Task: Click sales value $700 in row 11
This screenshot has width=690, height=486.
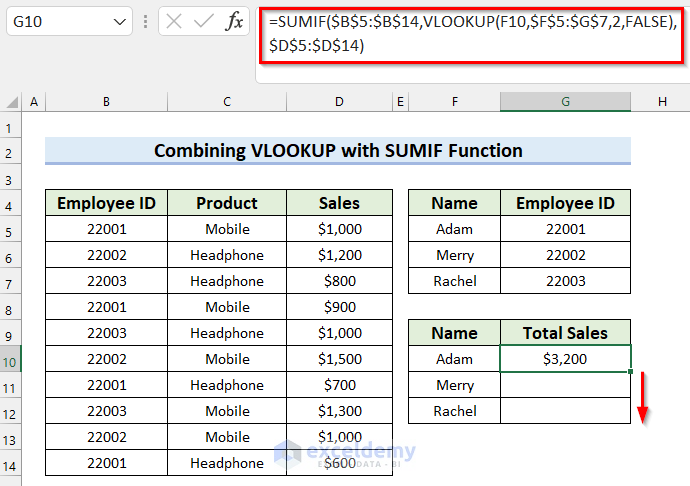Action: click(339, 385)
